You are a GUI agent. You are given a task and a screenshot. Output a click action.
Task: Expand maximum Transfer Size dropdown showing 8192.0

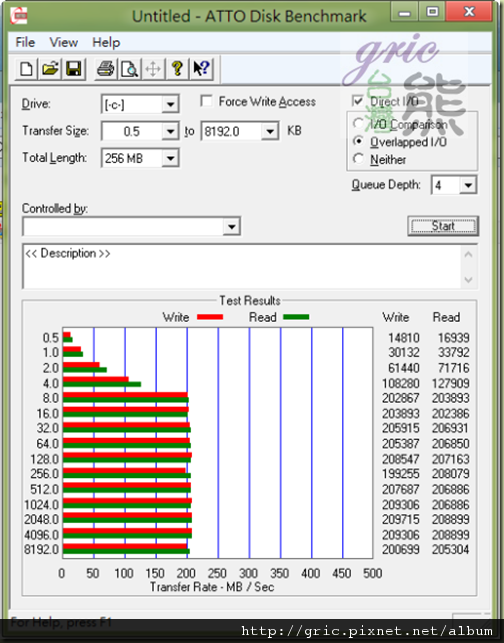(270, 132)
